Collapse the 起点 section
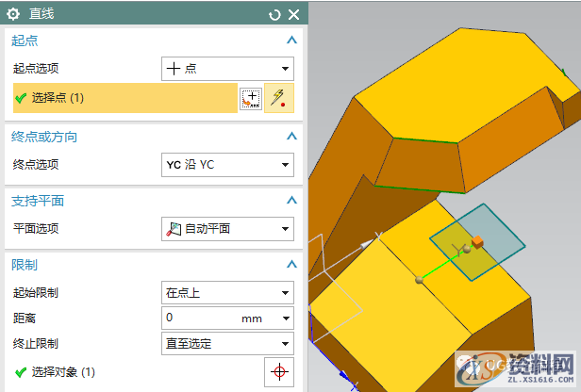 tap(292, 40)
